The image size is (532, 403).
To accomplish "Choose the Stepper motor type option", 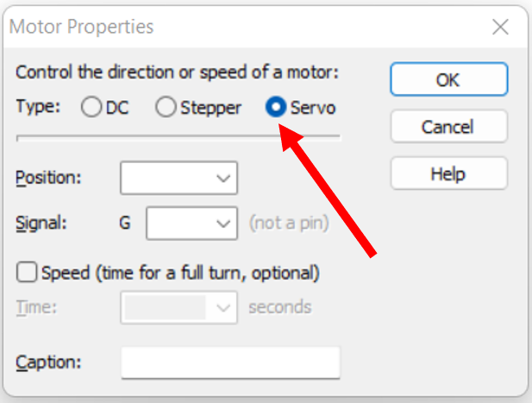I will click(x=166, y=107).
